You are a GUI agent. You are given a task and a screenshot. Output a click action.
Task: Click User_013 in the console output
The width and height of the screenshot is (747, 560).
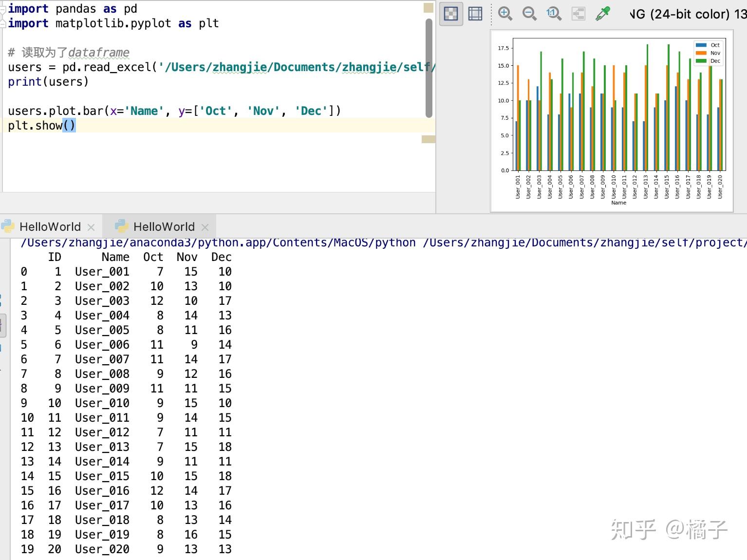click(x=102, y=447)
